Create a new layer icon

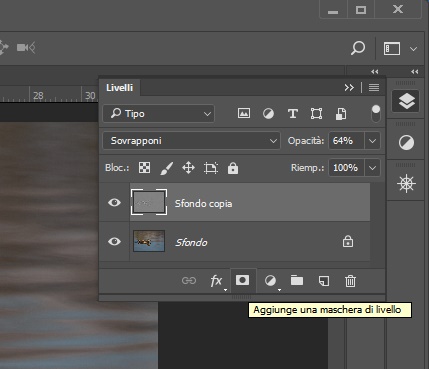tap(324, 281)
